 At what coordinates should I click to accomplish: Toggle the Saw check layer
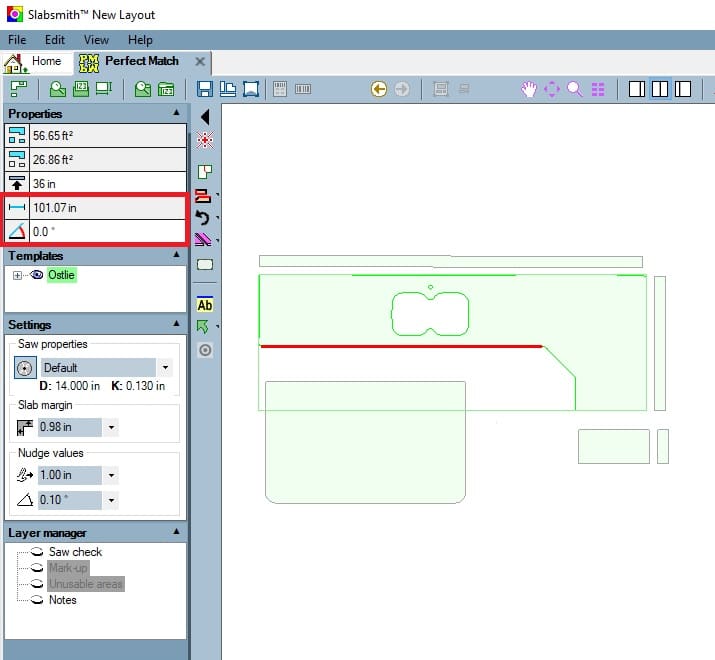[36, 552]
